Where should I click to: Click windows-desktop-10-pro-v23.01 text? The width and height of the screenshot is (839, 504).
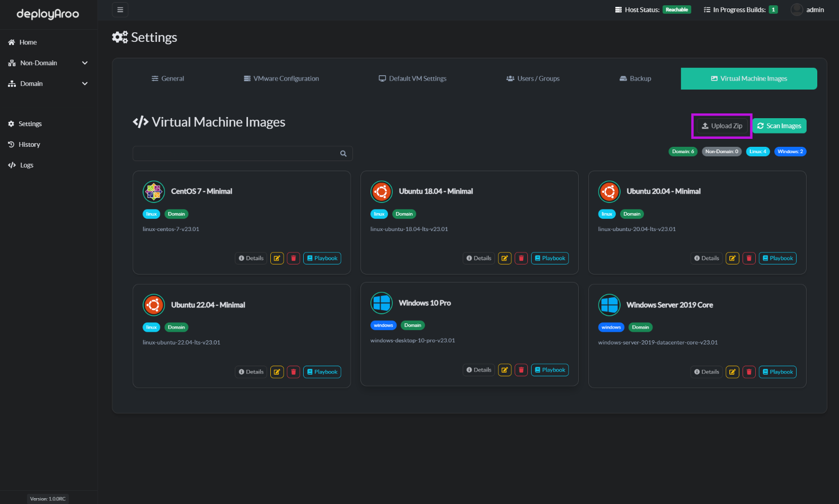(412, 341)
